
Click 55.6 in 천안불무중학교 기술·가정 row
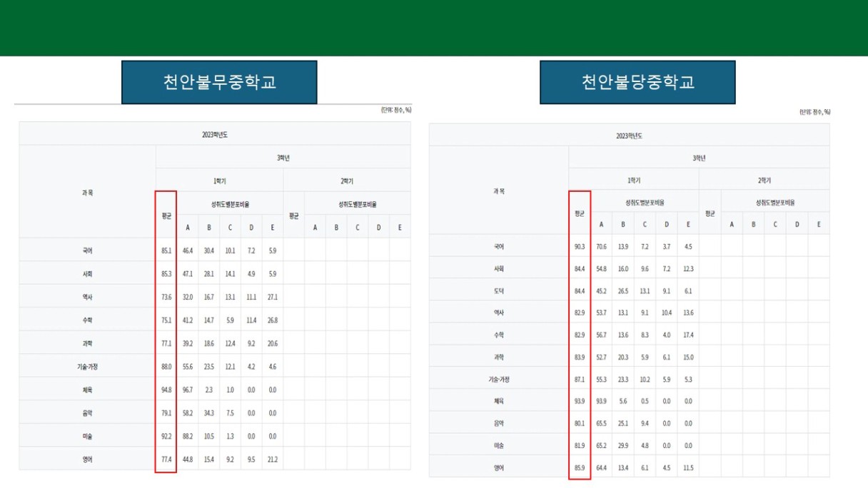(x=188, y=367)
